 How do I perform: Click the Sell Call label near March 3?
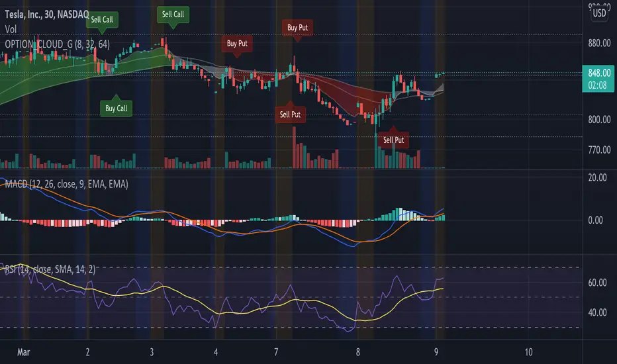[x=173, y=15]
